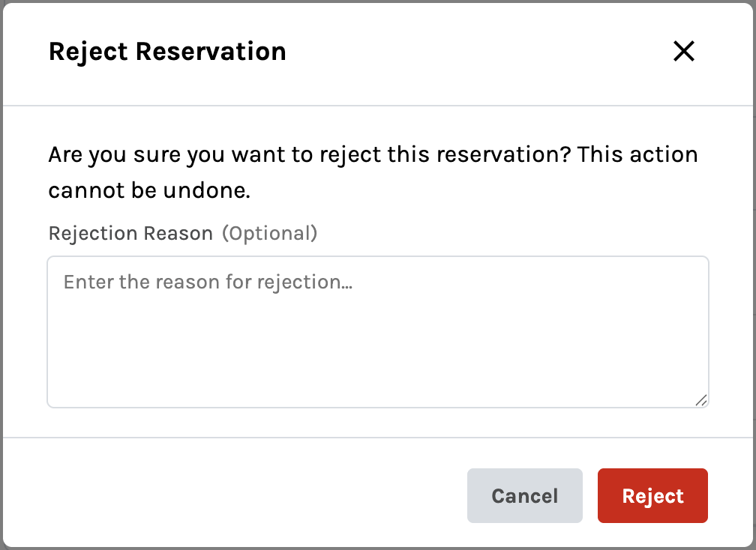The width and height of the screenshot is (756, 550).
Task: Click the rejection reason text area
Action: 377,332
